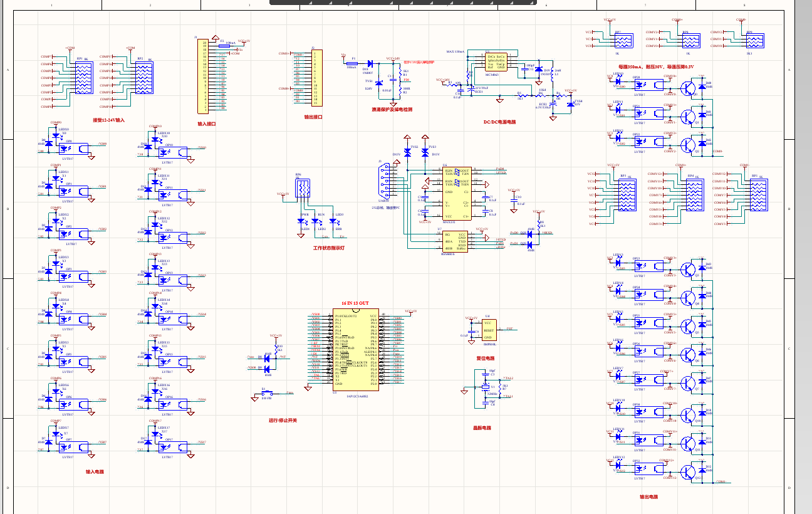Select the RP6 resistor pack above status LEDs
The image size is (812, 514).
303,187
